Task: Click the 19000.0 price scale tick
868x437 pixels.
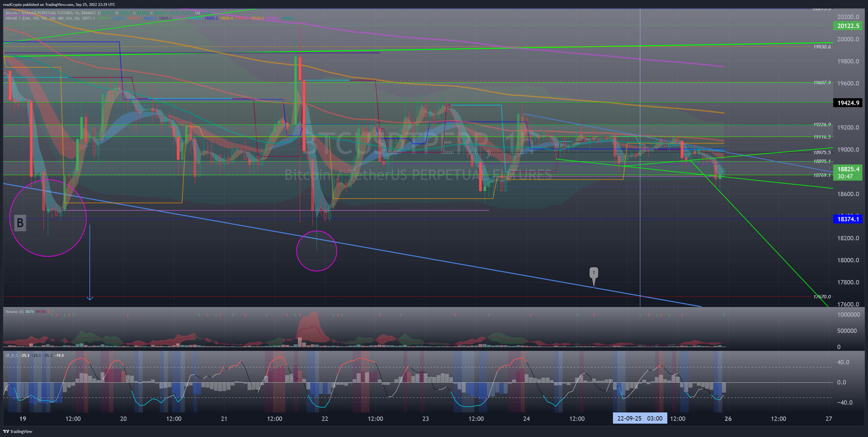Action: coord(848,150)
